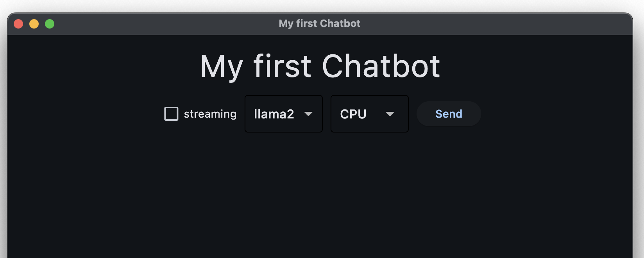
Task: Click the arrow next to CPU
Action: click(x=390, y=114)
